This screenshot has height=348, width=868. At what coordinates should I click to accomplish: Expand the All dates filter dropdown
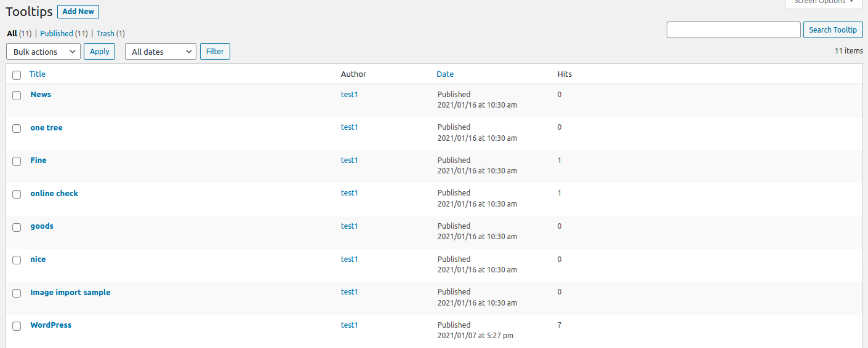click(x=160, y=52)
